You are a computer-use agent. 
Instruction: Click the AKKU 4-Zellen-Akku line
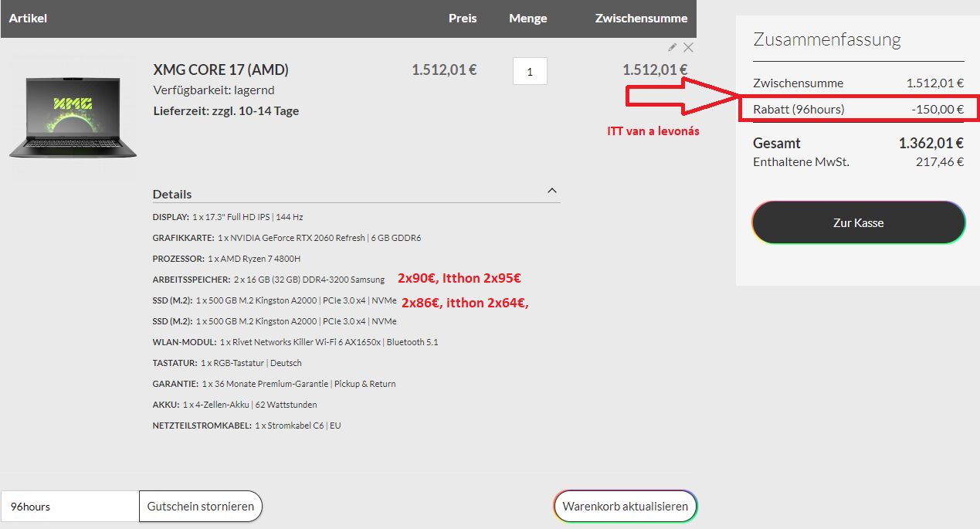coord(235,405)
